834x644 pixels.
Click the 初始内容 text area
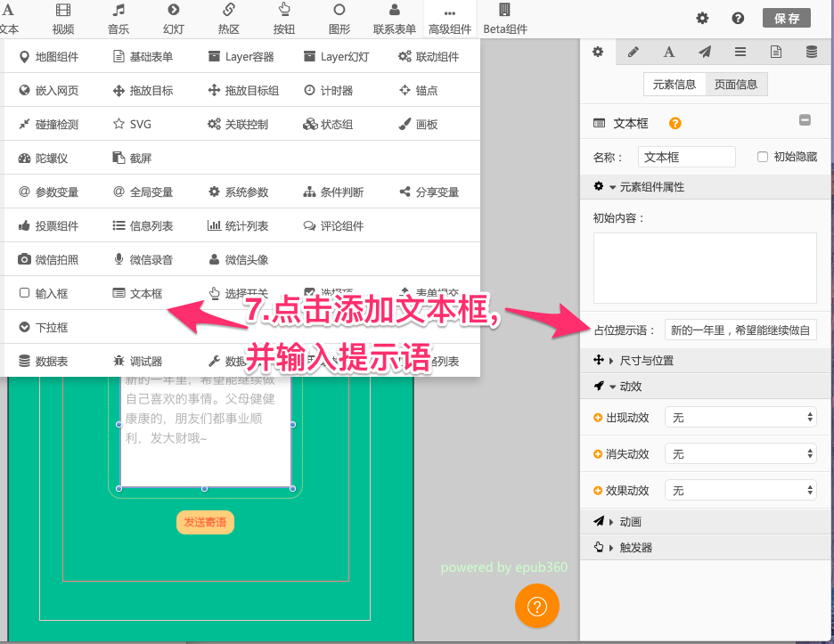click(x=705, y=268)
